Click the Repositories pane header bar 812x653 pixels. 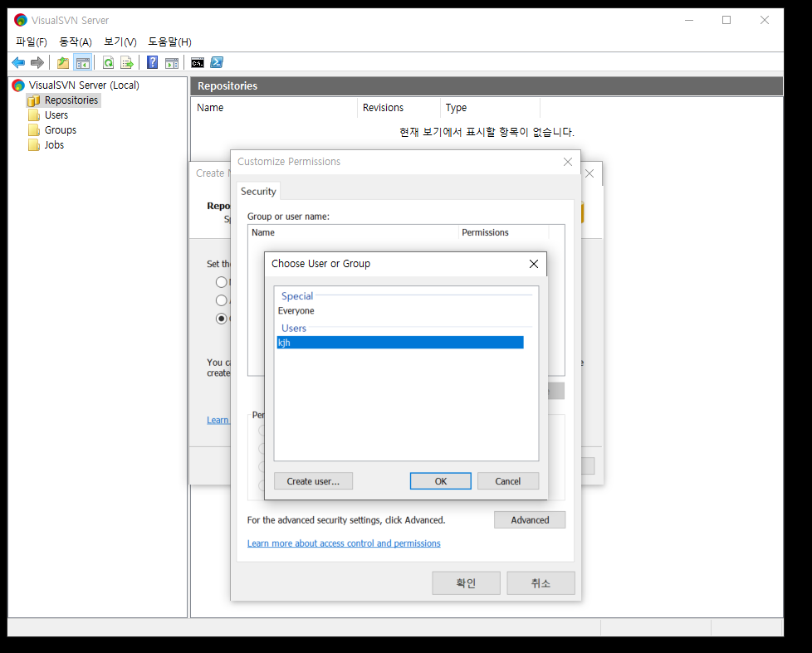[487, 86]
